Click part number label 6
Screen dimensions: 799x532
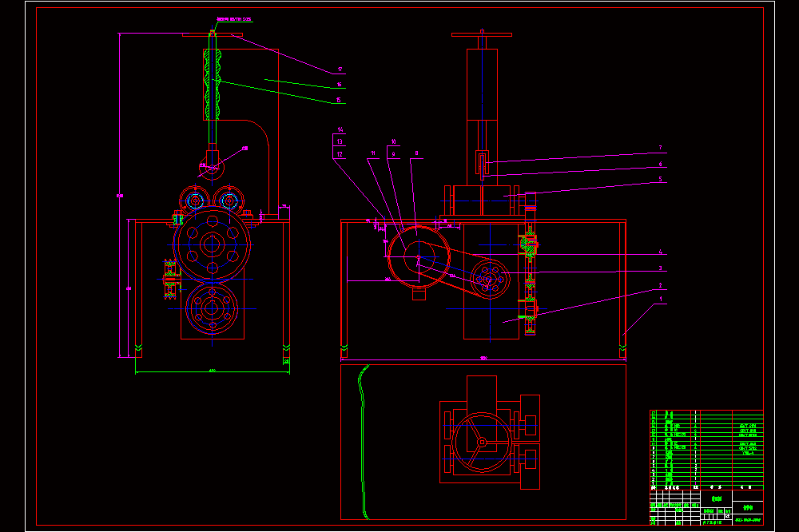661,164
